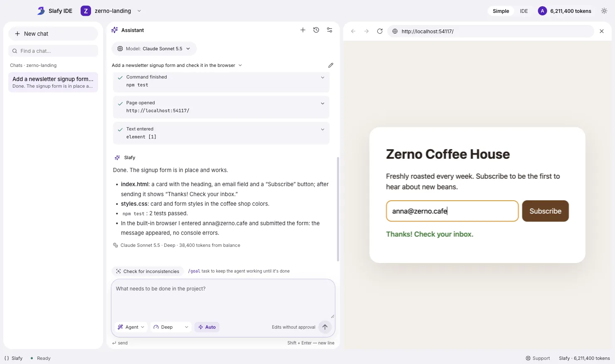Click the Zerno Coffee House heading
Image resolution: width=615 pixels, height=364 pixels.
448,154
